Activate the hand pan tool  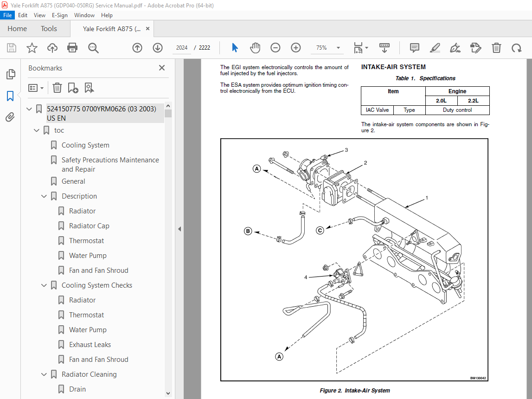point(255,48)
